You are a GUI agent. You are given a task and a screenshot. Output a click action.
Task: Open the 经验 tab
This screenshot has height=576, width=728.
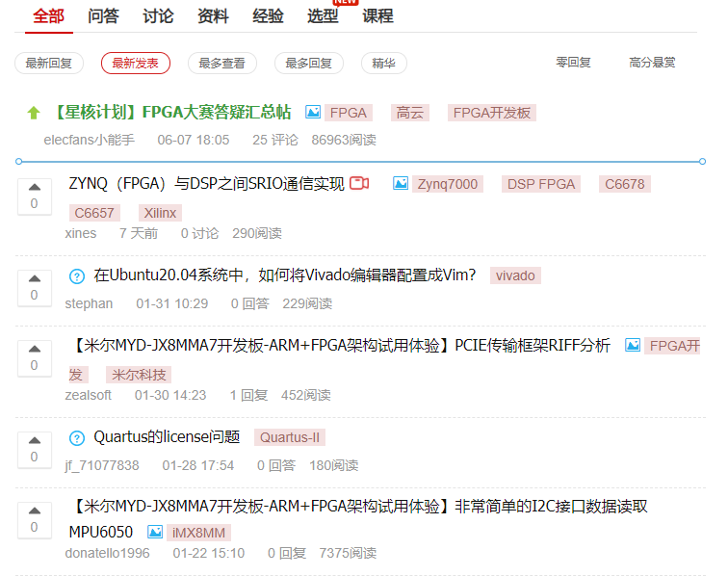click(268, 16)
